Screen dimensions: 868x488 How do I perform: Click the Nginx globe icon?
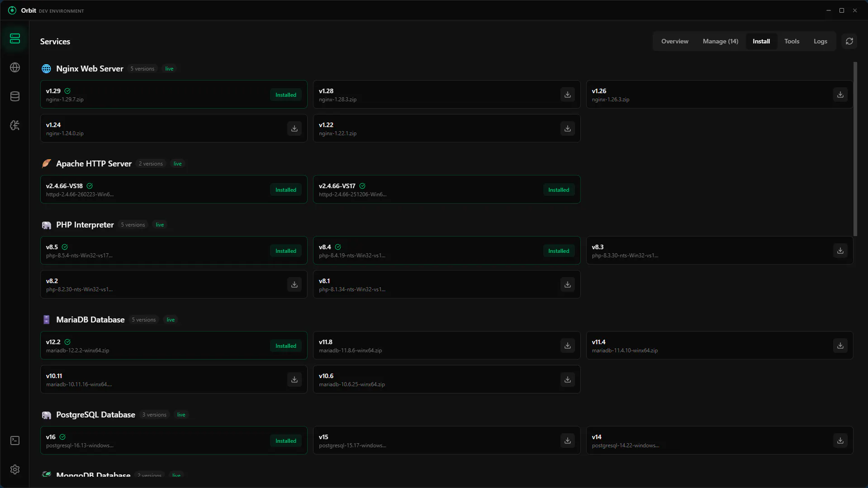(x=46, y=69)
